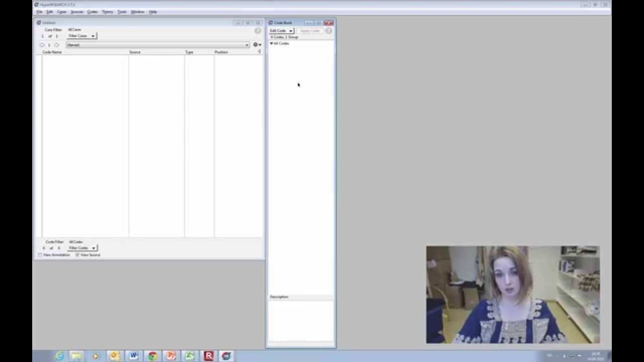Open Excel from the taskbar
Viewport: 644px width, 362px height.
click(190, 356)
